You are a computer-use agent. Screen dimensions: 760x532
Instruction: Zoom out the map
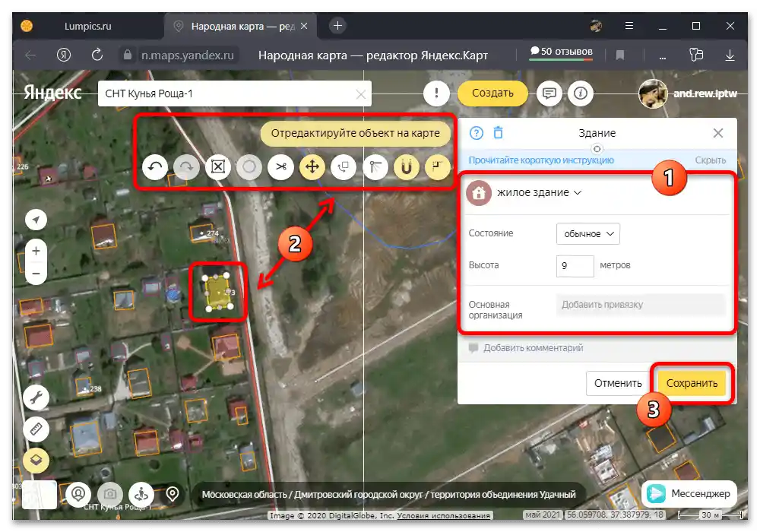[36, 274]
